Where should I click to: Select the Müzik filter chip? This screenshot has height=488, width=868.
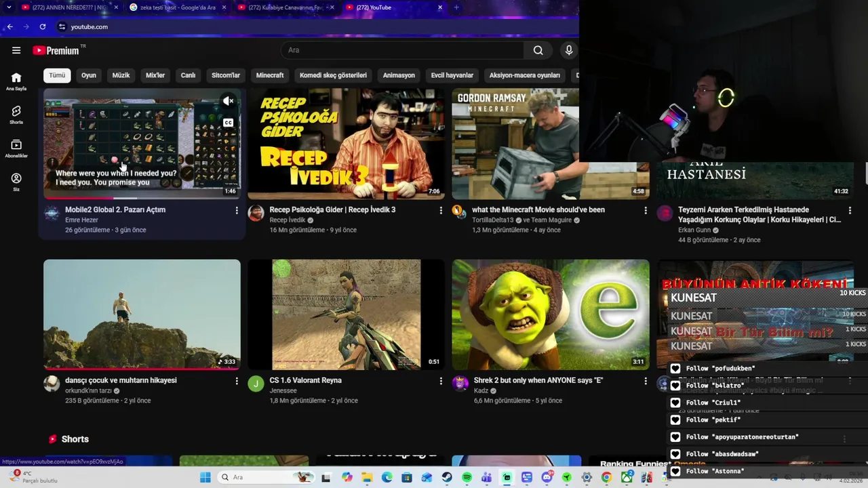click(121, 75)
